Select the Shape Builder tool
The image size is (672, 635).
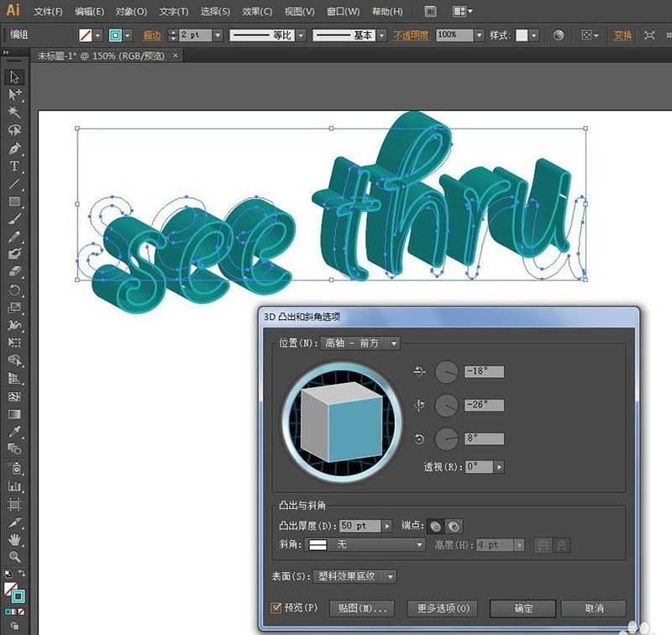pyautogui.click(x=14, y=361)
